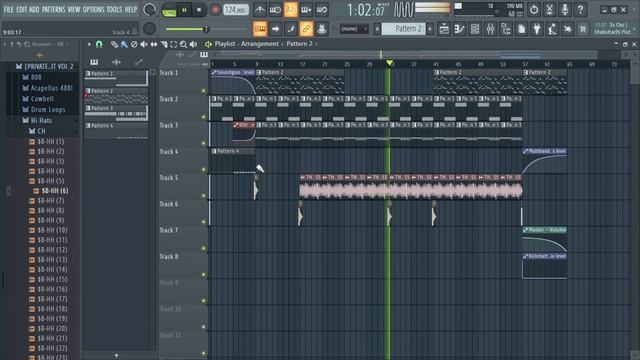Select the Playback speaker tool
640x360 pixels.
click(193, 44)
